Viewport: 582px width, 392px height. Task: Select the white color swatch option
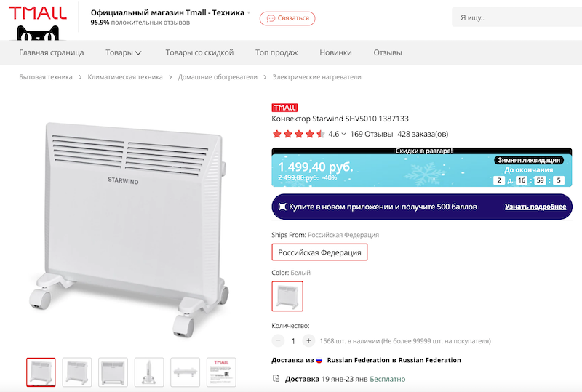coord(287,296)
